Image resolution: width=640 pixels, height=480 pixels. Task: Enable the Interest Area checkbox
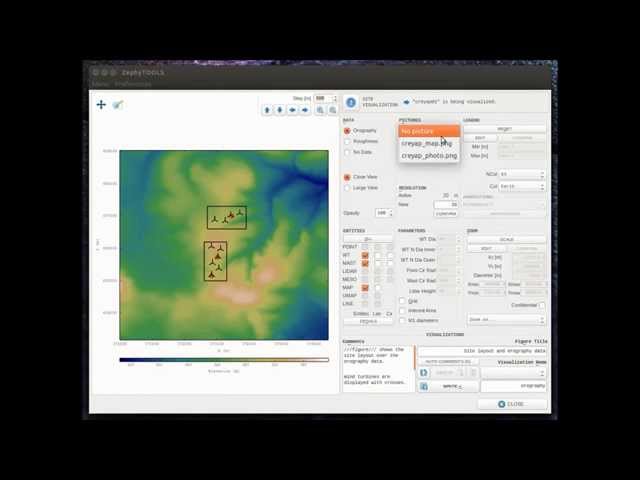402,311
